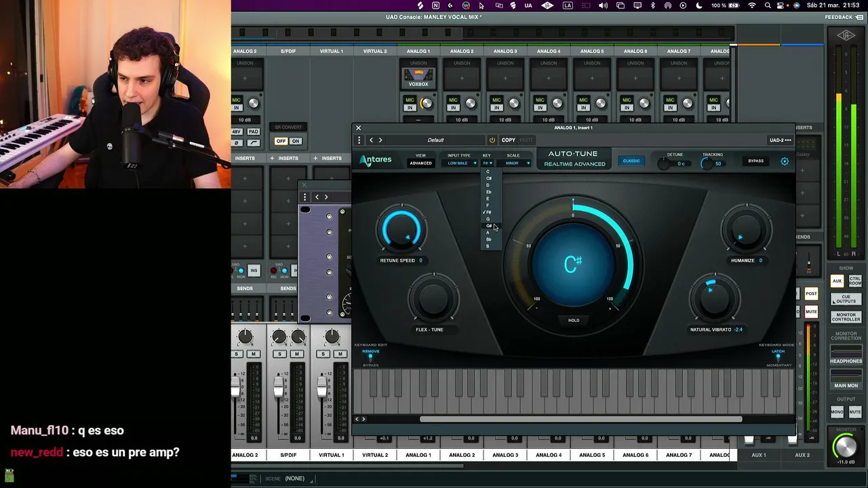Image resolution: width=868 pixels, height=488 pixels.
Task: Open the VOXBOX Unison plugin on Analog 1
Action: pyautogui.click(x=418, y=79)
